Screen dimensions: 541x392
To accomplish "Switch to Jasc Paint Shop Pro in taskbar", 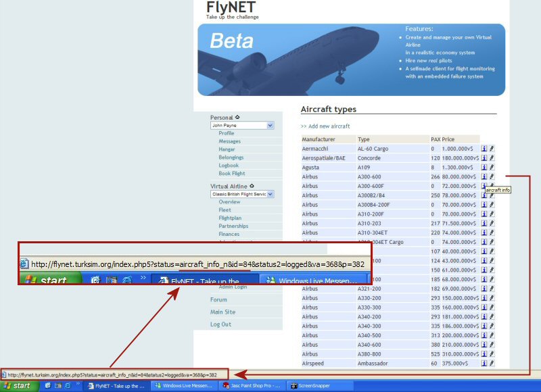I will [251, 386].
